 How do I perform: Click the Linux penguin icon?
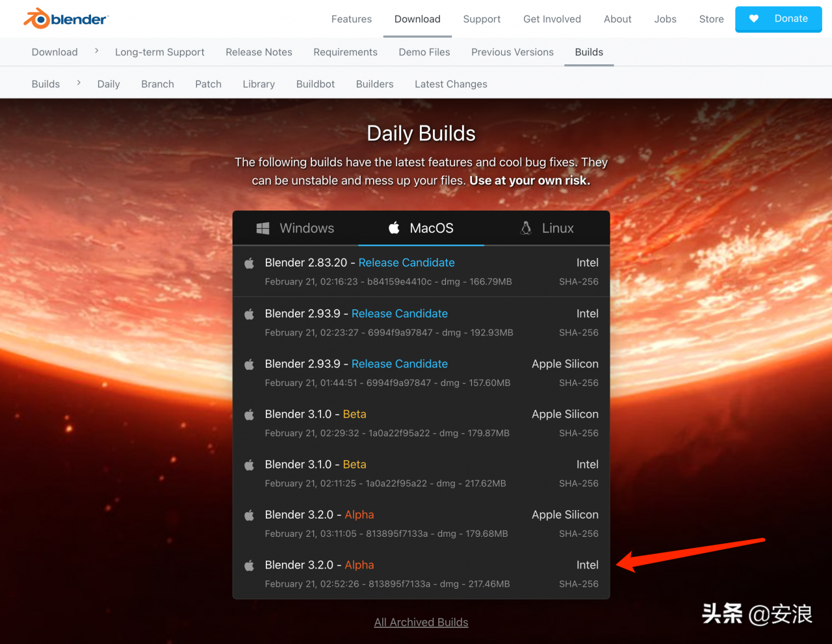pyautogui.click(x=526, y=228)
